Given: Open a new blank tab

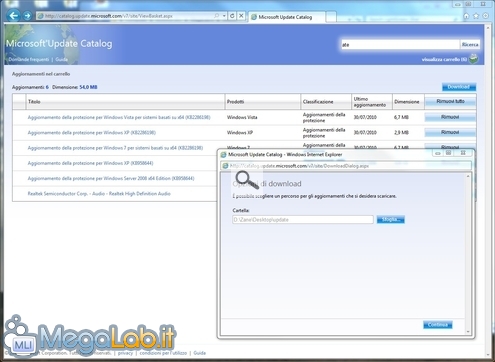Looking at the screenshot, I should tap(331, 17).
